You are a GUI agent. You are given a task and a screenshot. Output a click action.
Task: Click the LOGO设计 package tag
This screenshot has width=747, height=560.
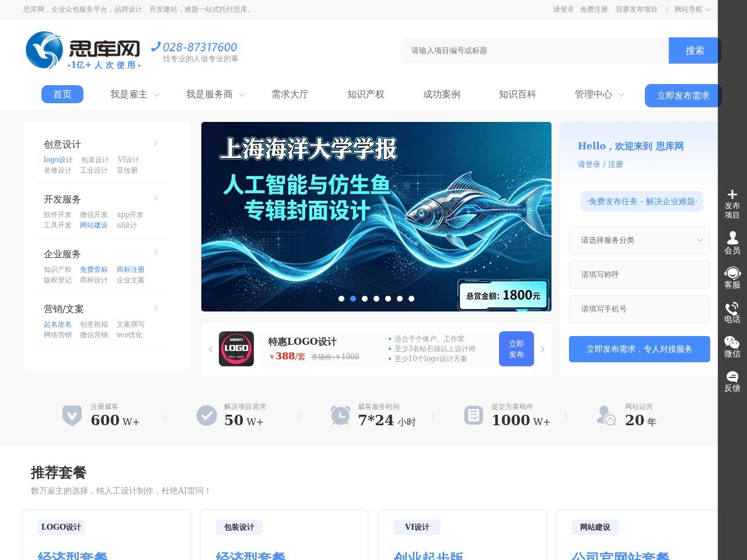61,527
